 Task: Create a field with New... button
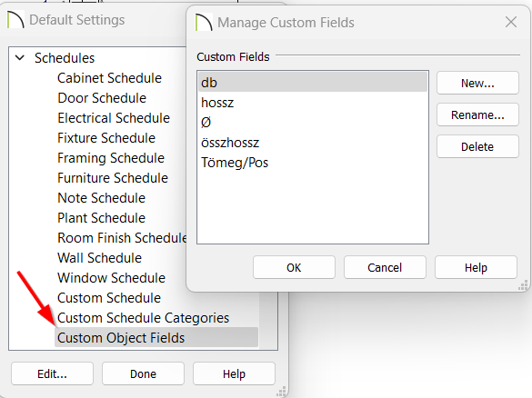[x=477, y=83]
